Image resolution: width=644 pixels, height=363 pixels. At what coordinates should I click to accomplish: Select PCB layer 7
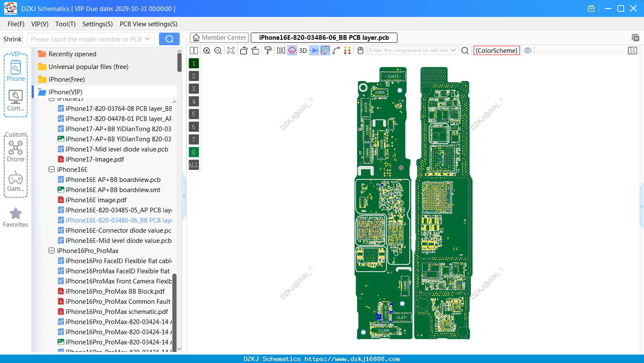coord(194,139)
